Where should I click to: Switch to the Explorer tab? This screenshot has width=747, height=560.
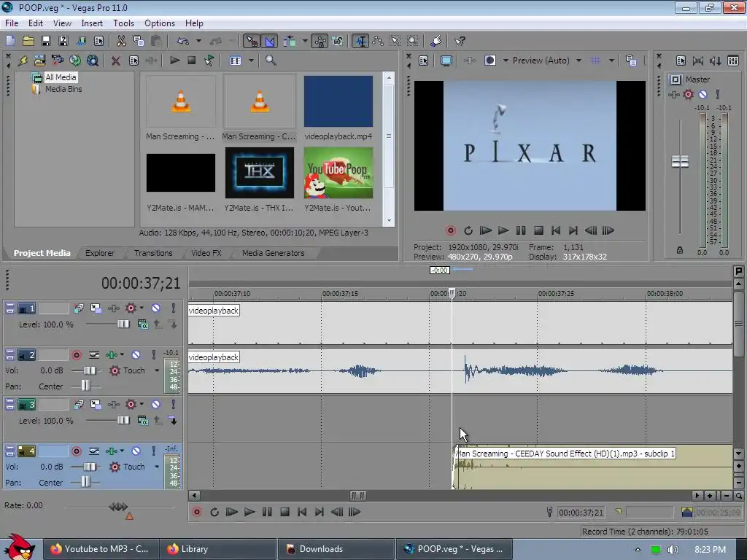[x=99, y=253]
